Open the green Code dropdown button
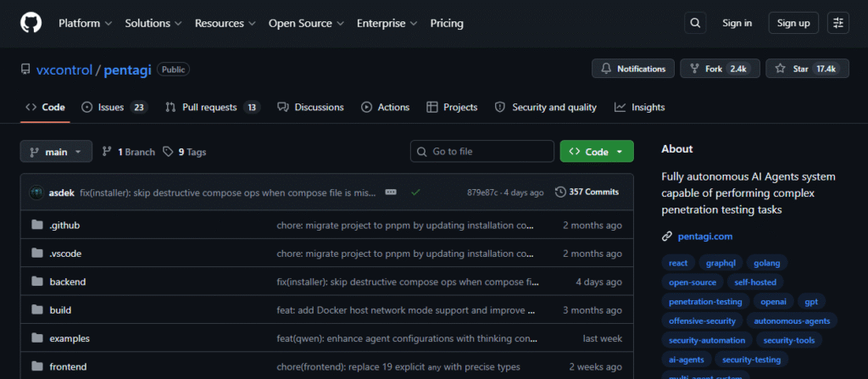 [597, 151]
